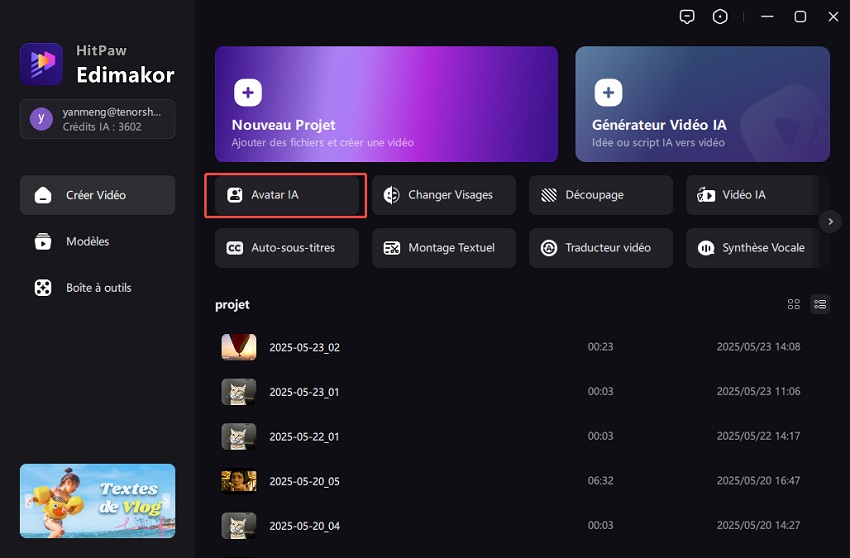The height and width of the screenshot is (558, 850).
Task: Minimize the Edimakor window
Action: pyautogui.click(x=767, y=17)
